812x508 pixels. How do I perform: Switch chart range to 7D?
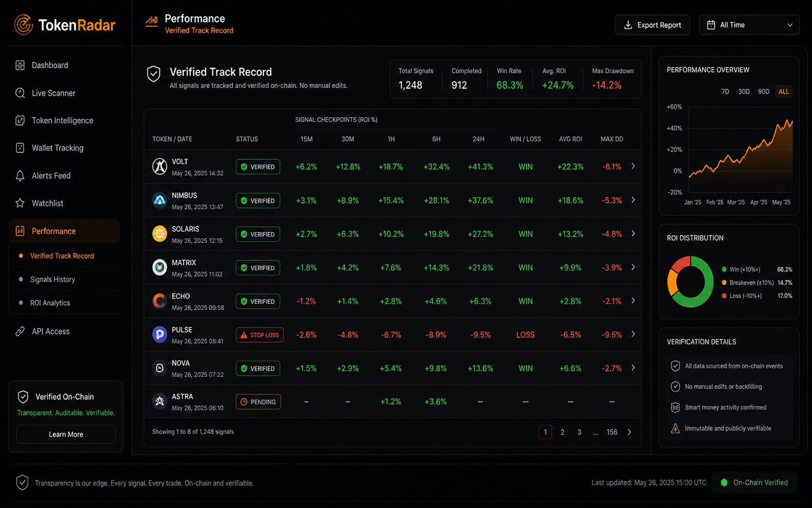click(x=725, y=92)
